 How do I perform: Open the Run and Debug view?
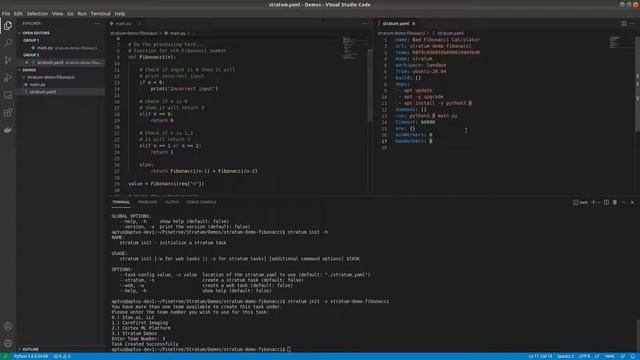click(x=8, y=78)
